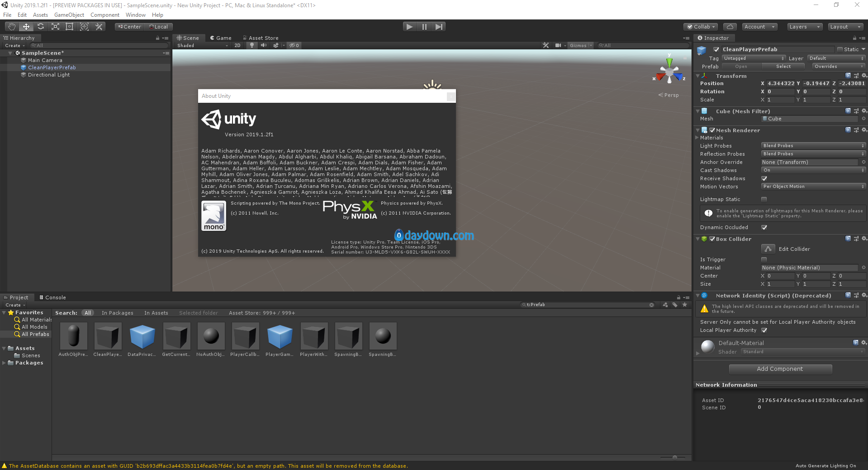Toggle Local Player Authority checkbox
The height and width of the screenshot is (470, 868).
[x=764, y=330]
